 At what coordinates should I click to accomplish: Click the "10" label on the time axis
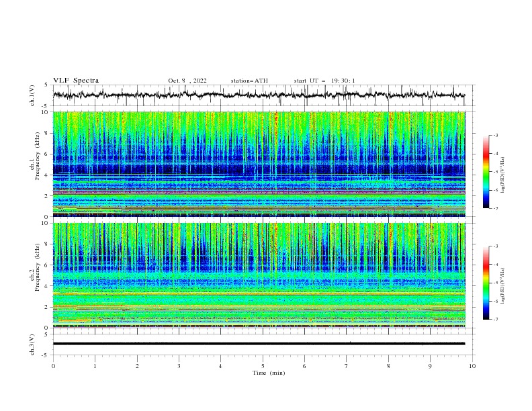point(472,366)
